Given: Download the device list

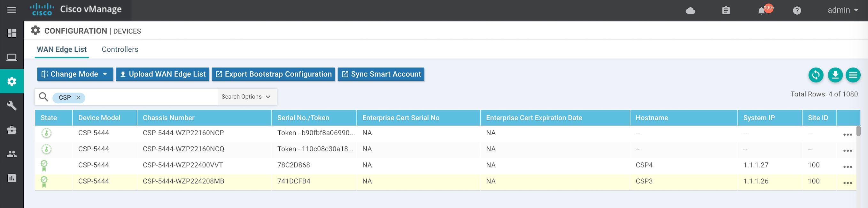Looking at the screenshot, I should pyautogui.click(x=835, y=75).
